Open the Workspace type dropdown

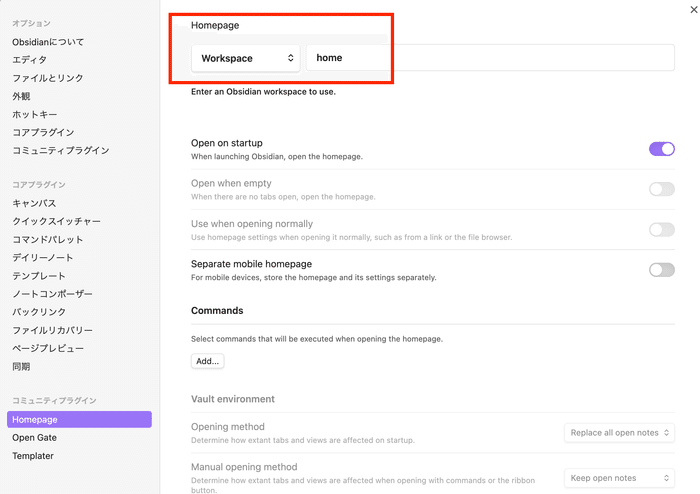click(248, 58)
